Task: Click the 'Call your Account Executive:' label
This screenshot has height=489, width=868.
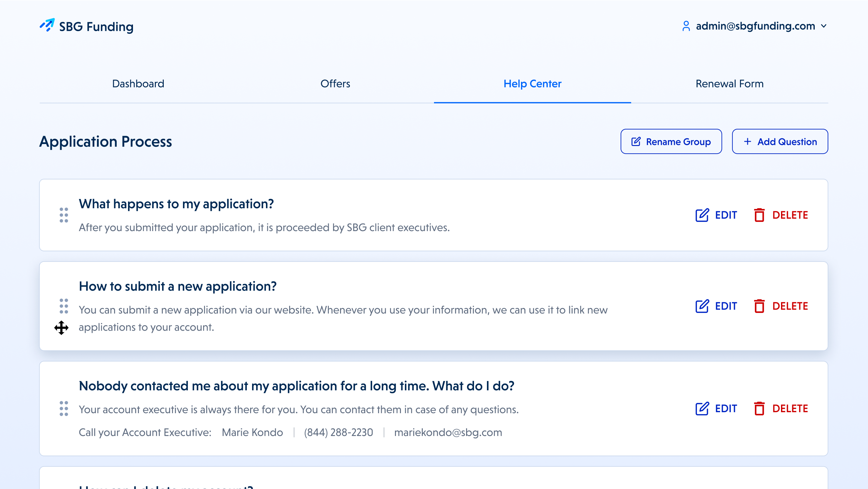Action: (x=145, y=432)
